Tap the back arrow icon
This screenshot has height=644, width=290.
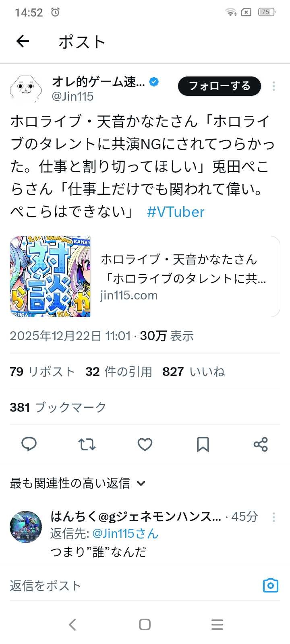pos(23,41)
